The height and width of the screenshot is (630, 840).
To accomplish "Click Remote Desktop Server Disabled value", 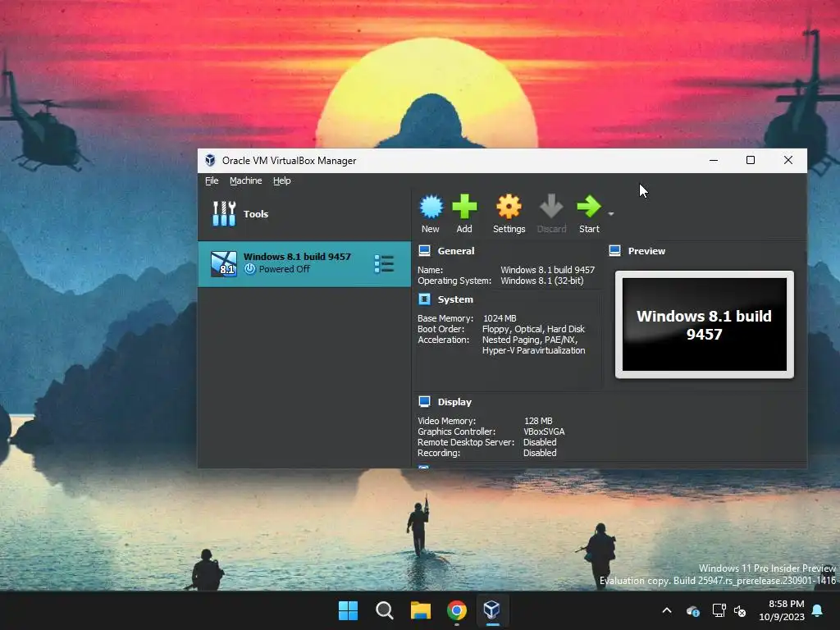I will 540,442.
